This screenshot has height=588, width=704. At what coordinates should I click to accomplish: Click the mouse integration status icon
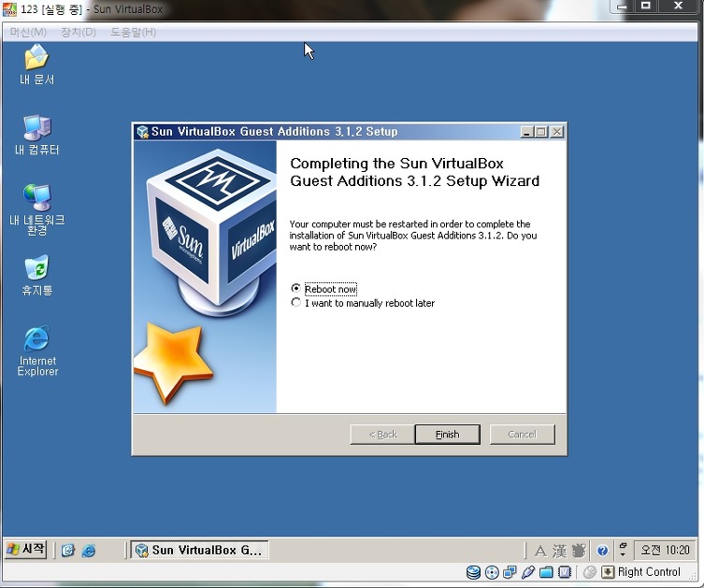pos(590,572)
